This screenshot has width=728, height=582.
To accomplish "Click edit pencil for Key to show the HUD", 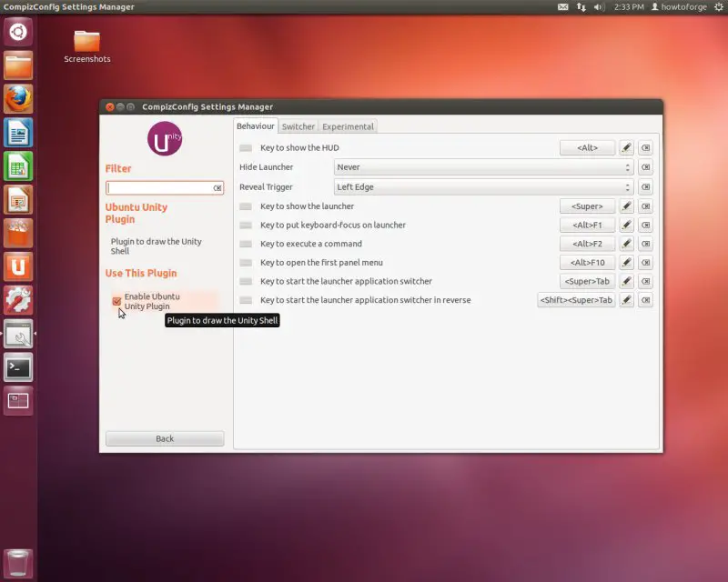I will (x=626, y=147).
